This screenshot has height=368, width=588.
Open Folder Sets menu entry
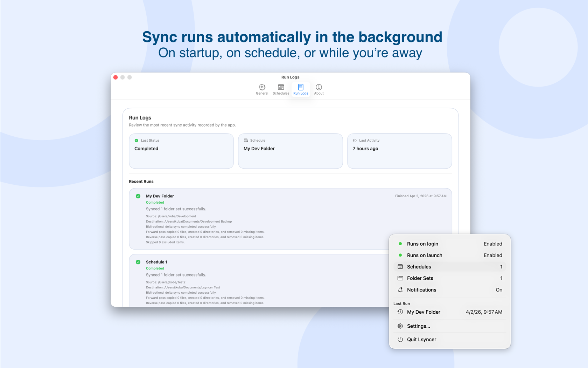pos(450,278)
